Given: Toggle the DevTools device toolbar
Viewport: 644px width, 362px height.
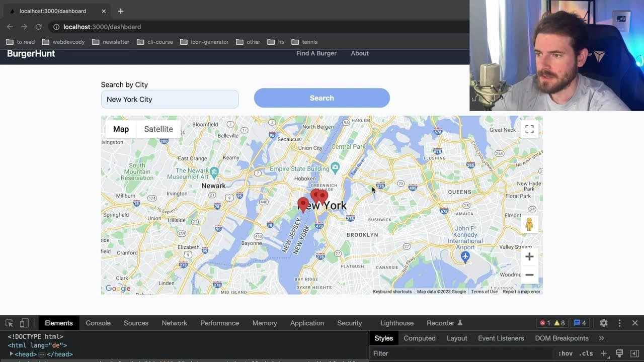Looking at the screenshot, I should [24, 323].
